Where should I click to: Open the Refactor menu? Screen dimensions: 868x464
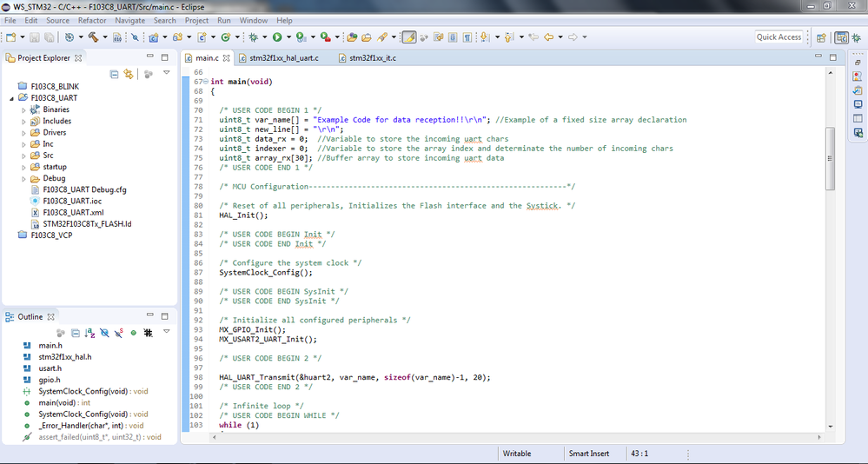92,21
